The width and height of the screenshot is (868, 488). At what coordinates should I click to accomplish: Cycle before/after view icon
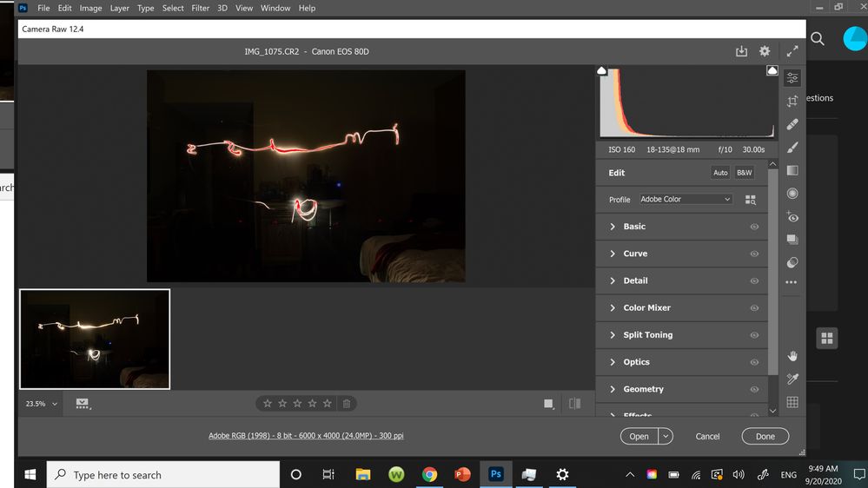pos(574,404)
